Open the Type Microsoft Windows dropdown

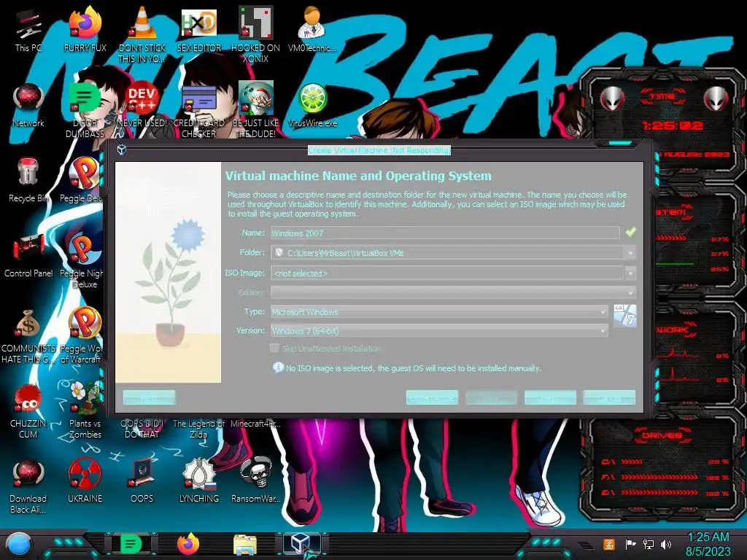[x=439, y=312]
